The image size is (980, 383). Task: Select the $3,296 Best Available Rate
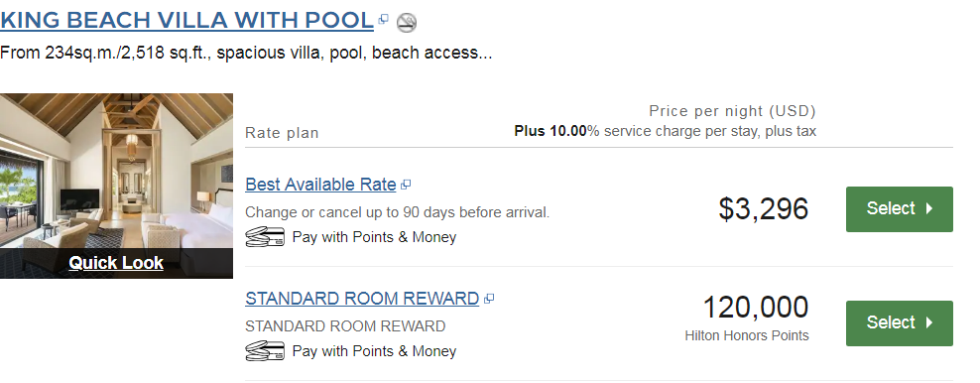point(900,208)
